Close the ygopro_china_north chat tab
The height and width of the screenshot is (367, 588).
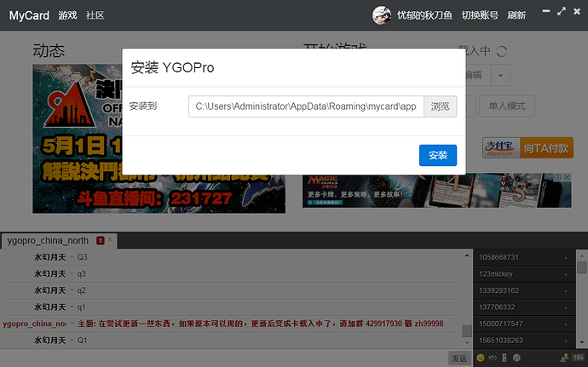(x=111, y=241)
